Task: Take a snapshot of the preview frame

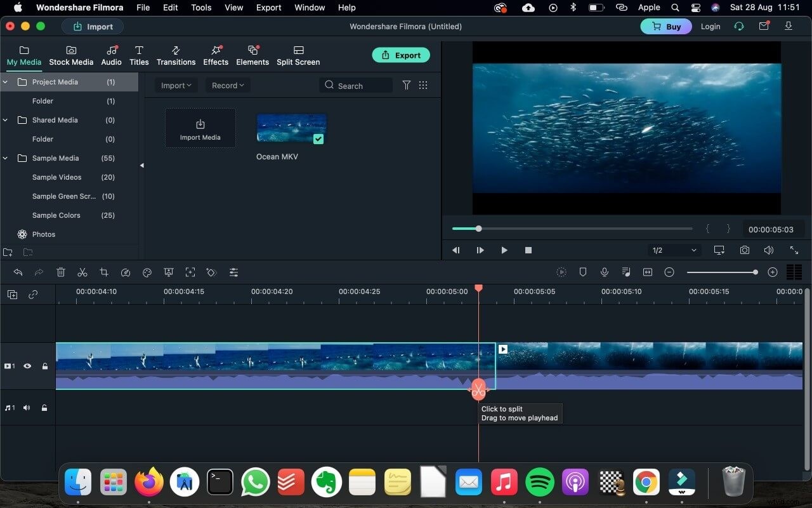Action: pyautogui.click(x=744, y=250)
